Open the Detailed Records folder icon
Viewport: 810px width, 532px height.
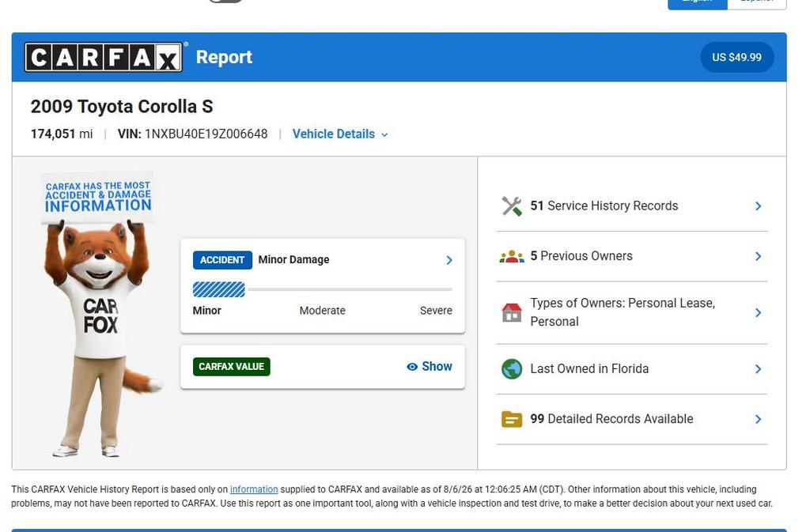click(x=512, y=419)
